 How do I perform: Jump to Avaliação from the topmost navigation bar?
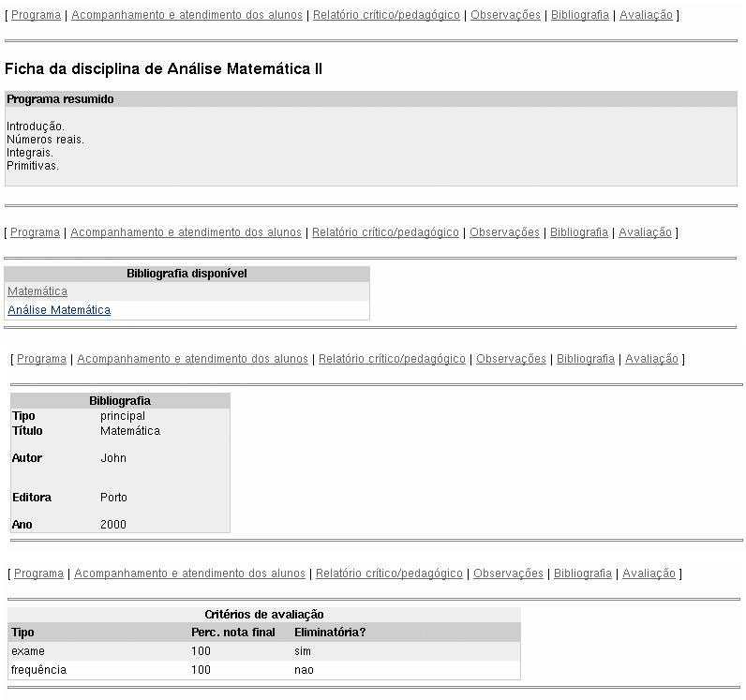click(646, 15)
